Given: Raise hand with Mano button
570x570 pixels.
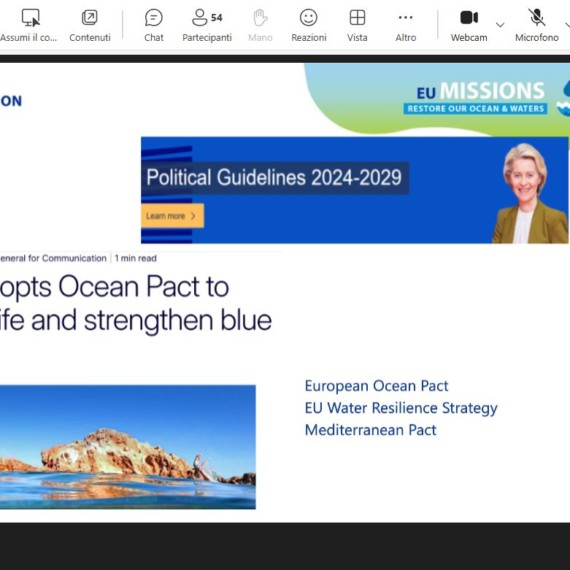Looking at the screenshot, I should [x=260, y=25].
